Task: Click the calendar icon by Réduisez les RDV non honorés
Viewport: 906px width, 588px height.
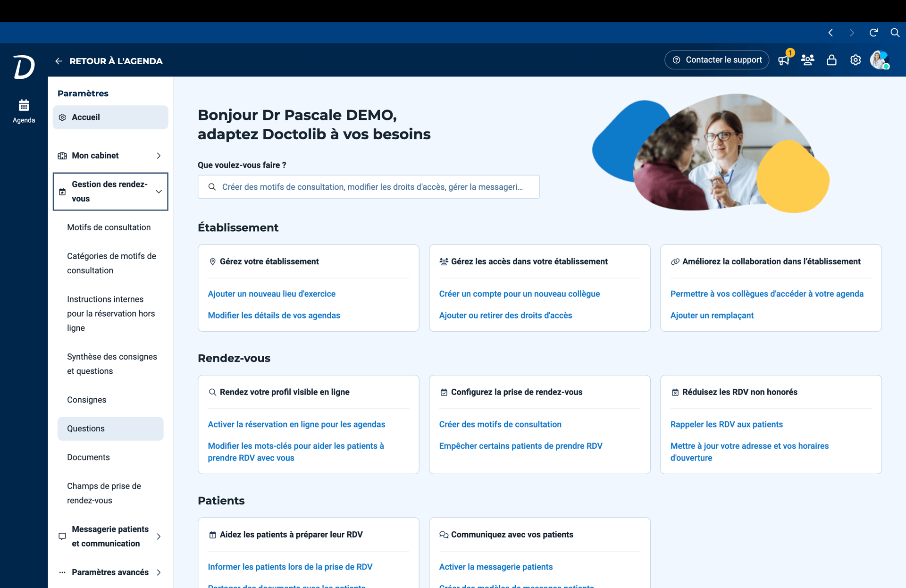Action: pyautogui.click(x=675, y=392)
